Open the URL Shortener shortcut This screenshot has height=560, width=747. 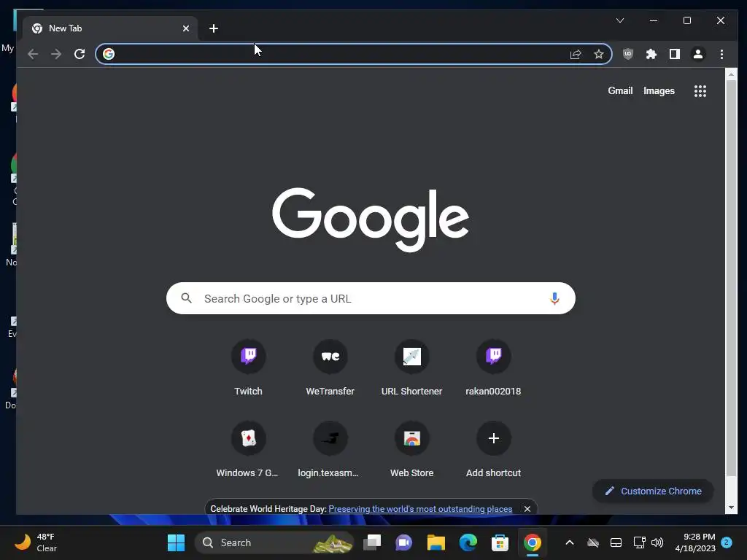pos(411,367)
